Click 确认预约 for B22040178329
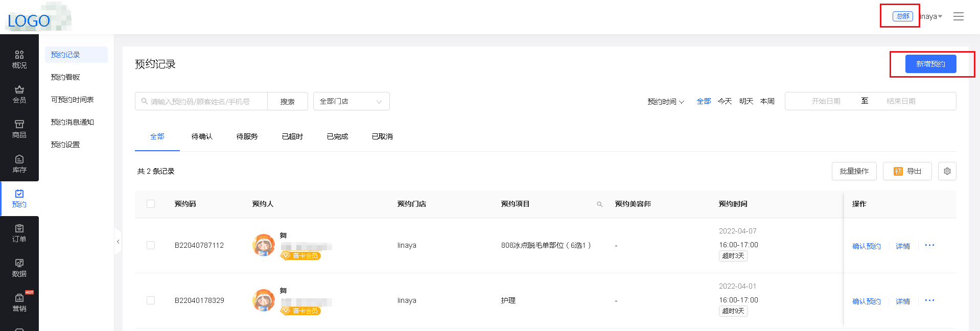Image resolution: width=980 pixels, height=331 pixels. point(867,301)
